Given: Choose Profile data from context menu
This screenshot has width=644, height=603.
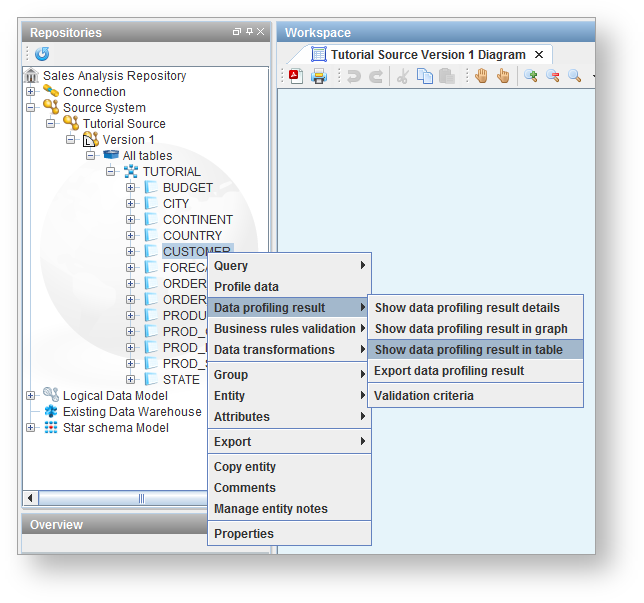Looking at the screenshot, I should 290,287.
